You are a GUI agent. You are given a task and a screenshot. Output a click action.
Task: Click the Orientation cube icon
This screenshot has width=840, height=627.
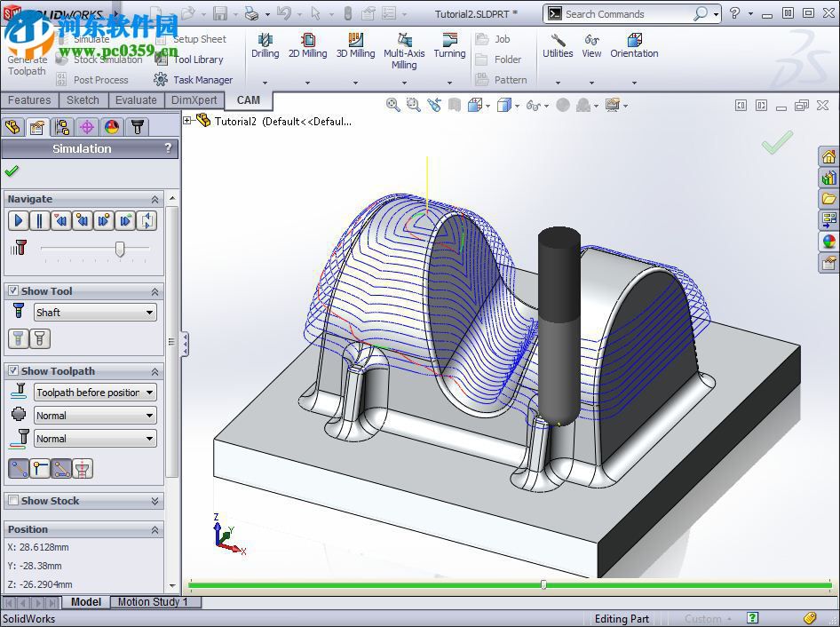pyautogui.click(x=634, y=40)
